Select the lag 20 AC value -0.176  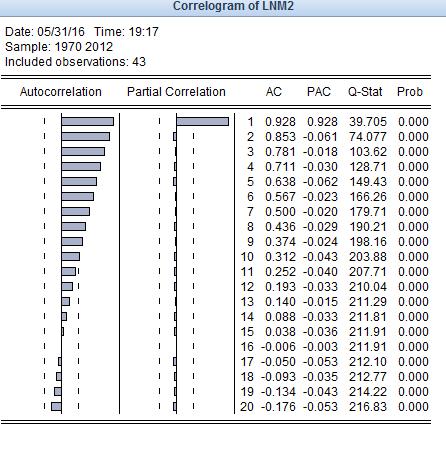(278, 407)
